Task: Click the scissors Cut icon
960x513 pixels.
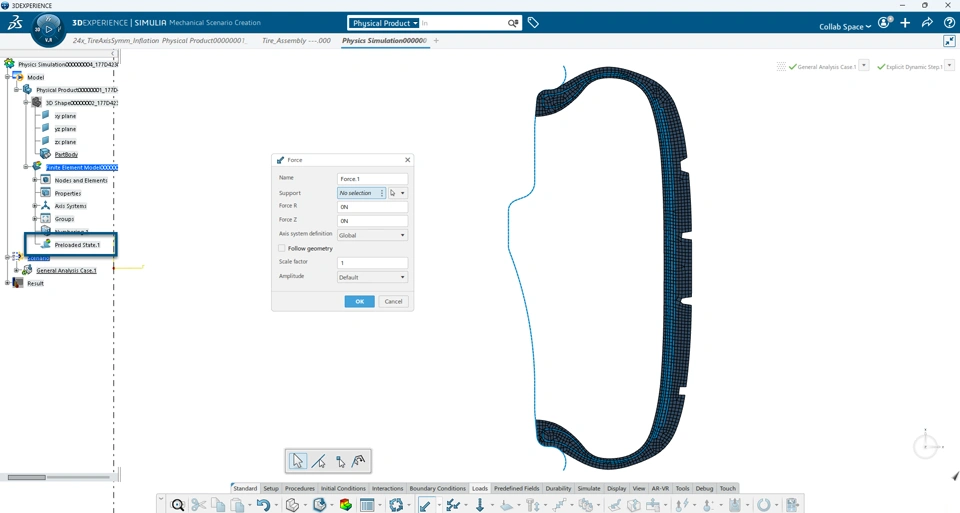Action: tap(198, 505)
